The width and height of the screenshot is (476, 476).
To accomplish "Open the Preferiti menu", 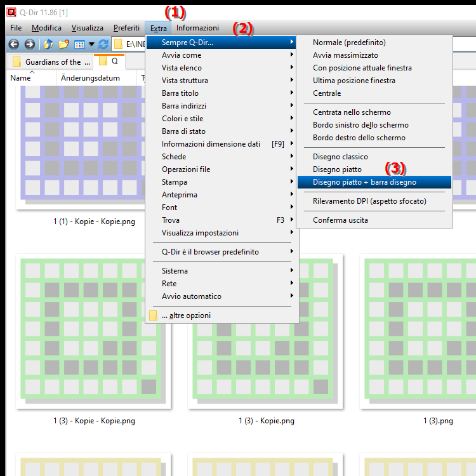I will 126,28.
